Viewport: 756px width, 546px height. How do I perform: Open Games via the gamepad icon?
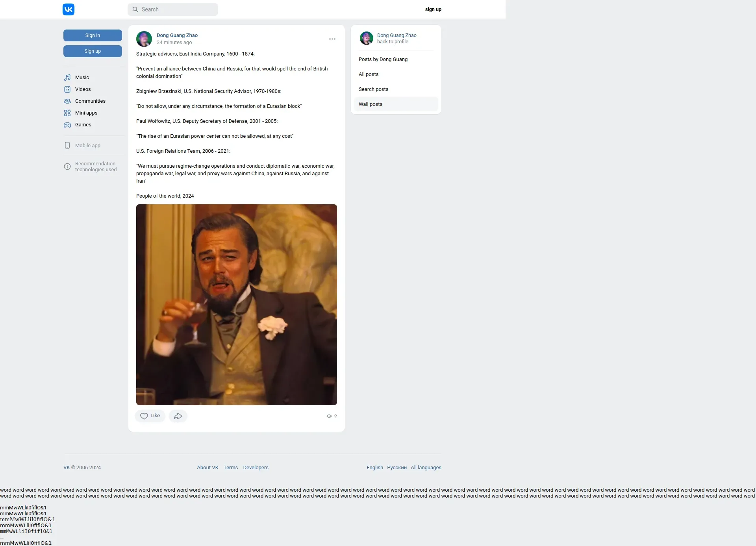pos(67,125)
